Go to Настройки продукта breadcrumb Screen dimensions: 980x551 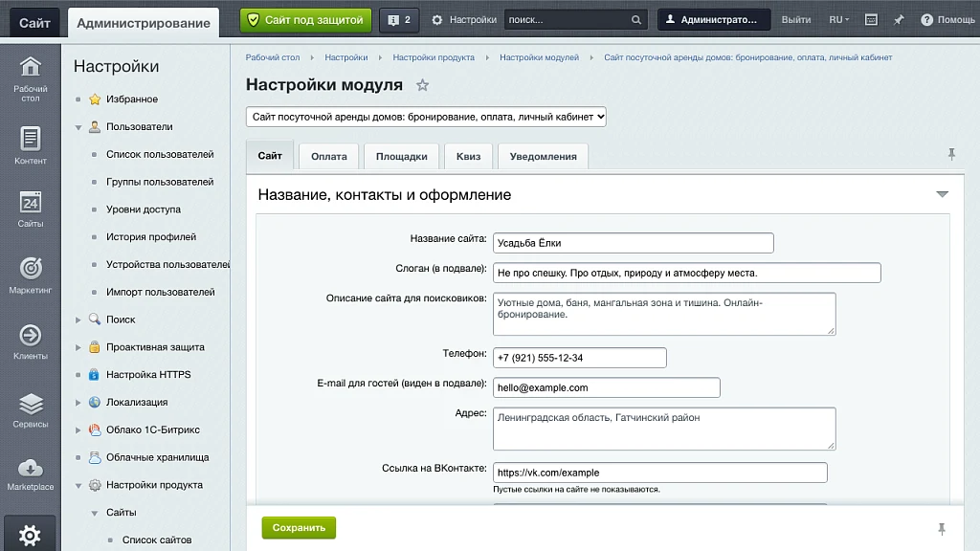(434, 57)
